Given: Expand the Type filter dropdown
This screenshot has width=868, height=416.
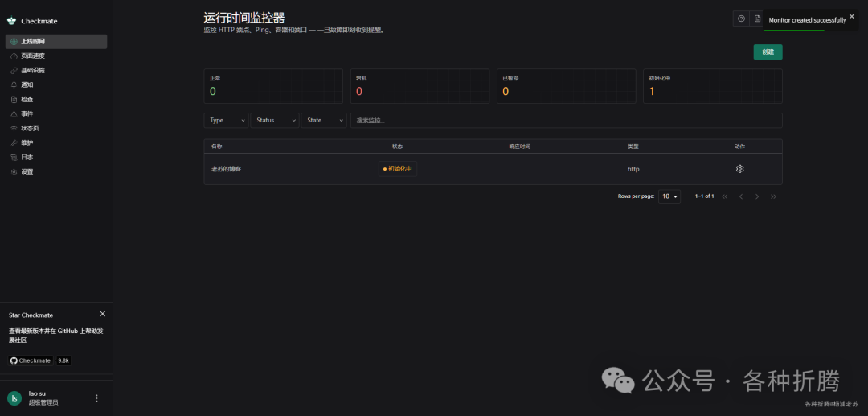Looking at the screenshot, I should coord(226,120).
